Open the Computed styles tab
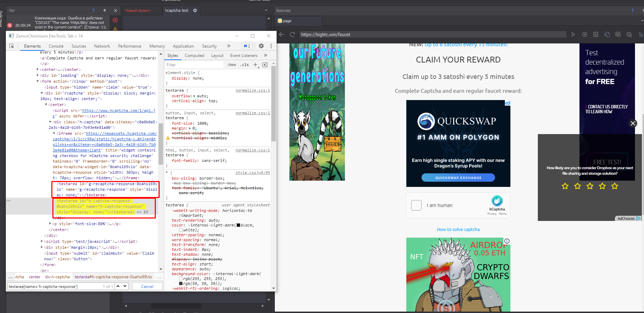Screen dimensions: 644x313 194,56
